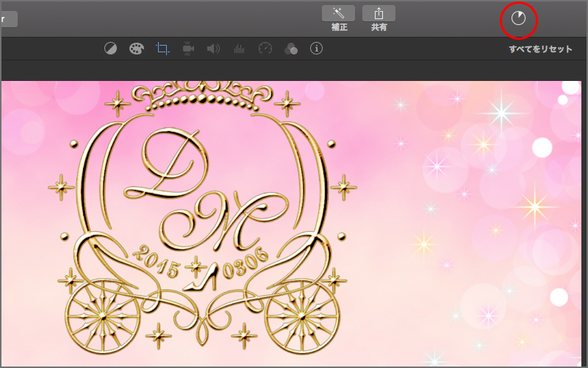Show noise reduction and equalizer settings
Image resolution: width=588 pixels, height=368 pixels.
click(239, 49)
